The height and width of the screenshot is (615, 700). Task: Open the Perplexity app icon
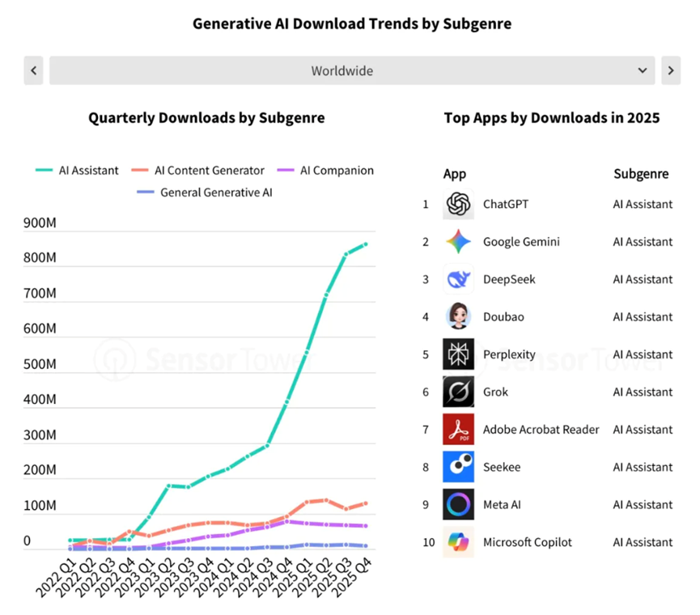pos(458,354)
